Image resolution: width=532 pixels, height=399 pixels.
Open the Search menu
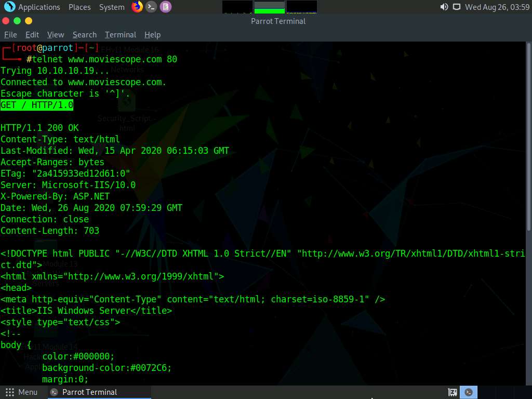[x=85, y=35]
